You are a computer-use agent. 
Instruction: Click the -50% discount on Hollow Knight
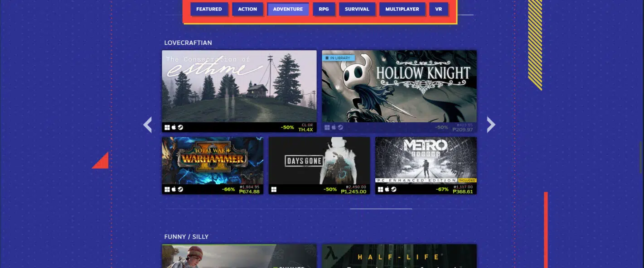click(x=442, y=128)
